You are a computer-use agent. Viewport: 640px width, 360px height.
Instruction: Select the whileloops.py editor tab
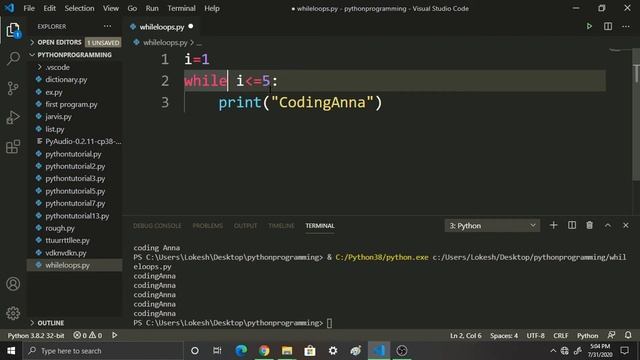point(162,27)
